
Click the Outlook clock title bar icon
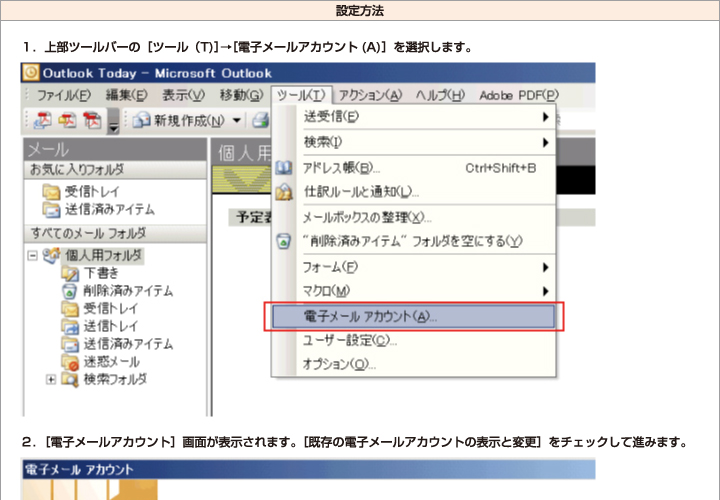pyautogui.click(x=31, y=73)
